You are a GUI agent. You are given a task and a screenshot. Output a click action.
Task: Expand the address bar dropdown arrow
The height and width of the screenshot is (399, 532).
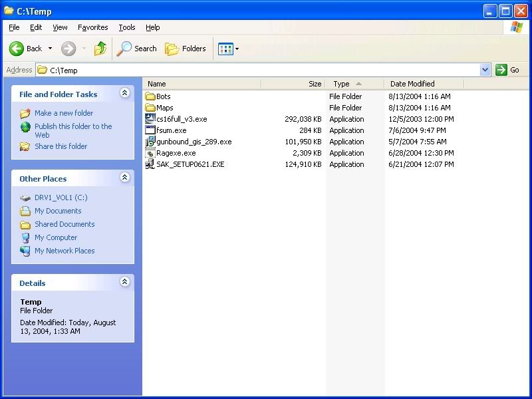pyautogui.click(x=485, y=70)
